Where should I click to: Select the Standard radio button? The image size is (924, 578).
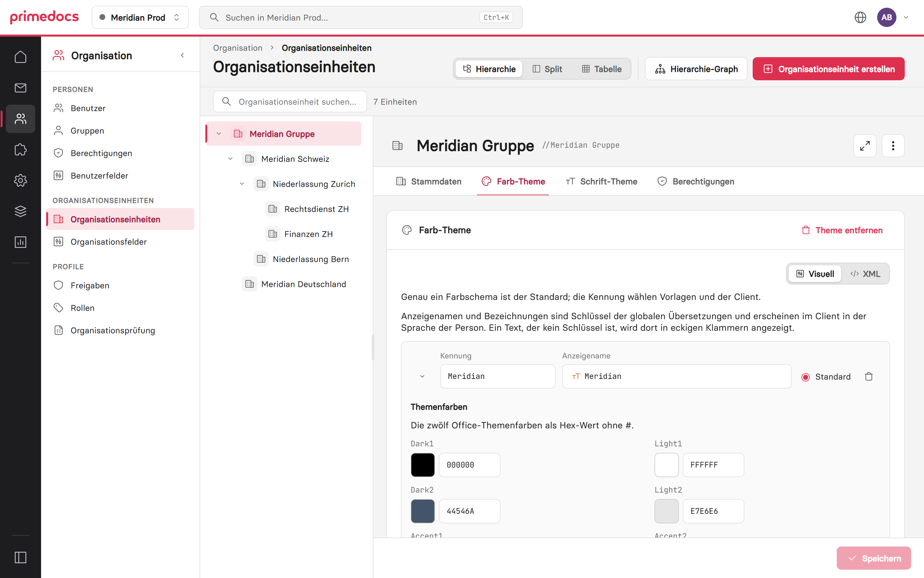point(806,377)
